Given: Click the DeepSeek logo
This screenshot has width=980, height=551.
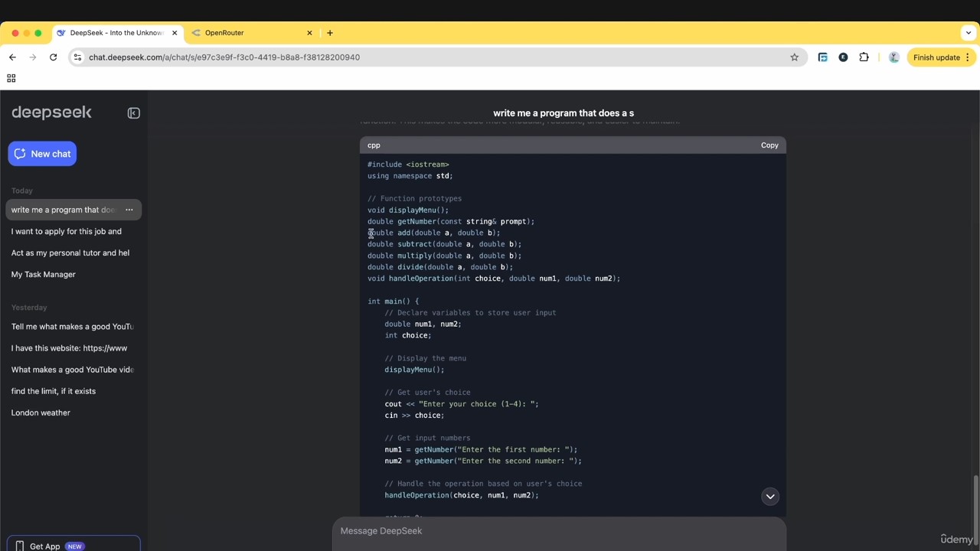Looking at the screenshot, I should 51,112.
